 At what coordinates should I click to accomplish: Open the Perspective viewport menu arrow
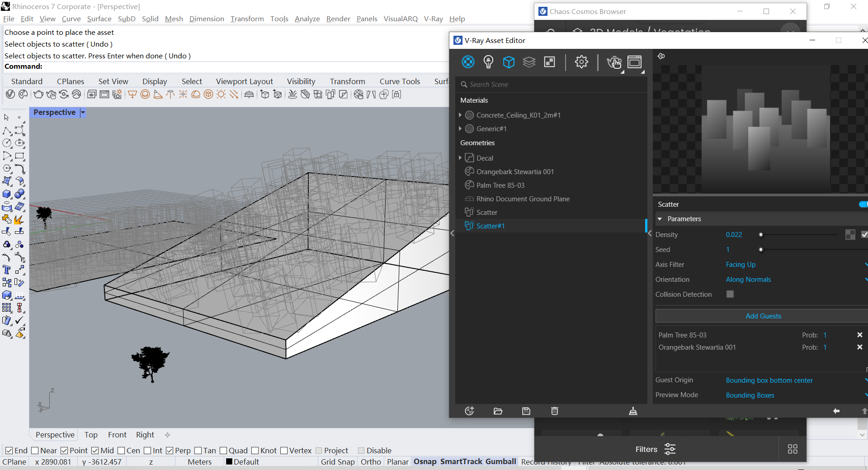pyautogui.click(x=83, y=112)
